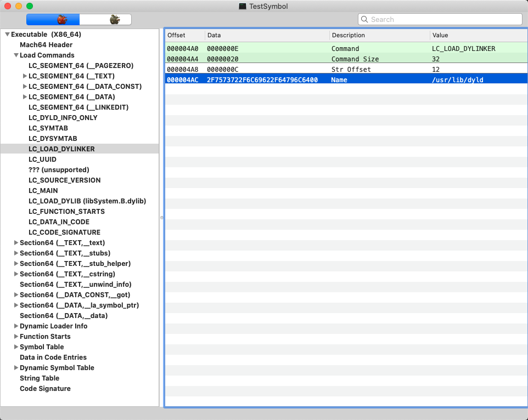
Task: Expand Dynamic Loader Info node
Action: pyautogui.click(x=16, y=326)
